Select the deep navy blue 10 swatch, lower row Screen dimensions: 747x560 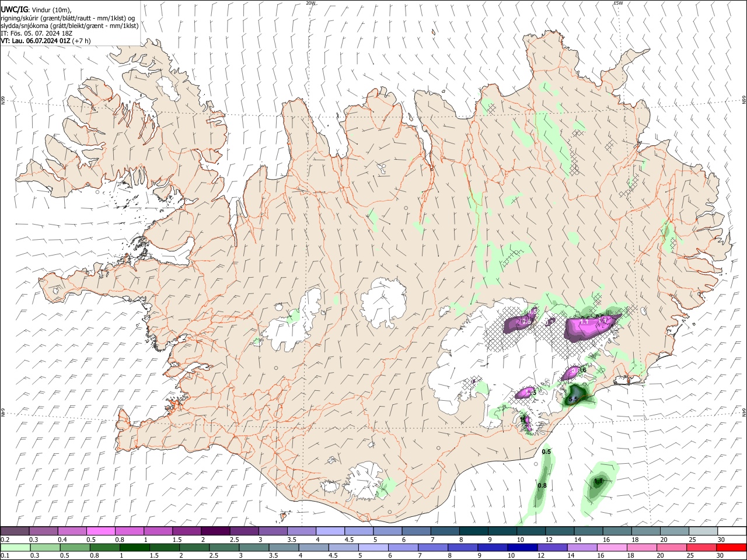[522, 548]
